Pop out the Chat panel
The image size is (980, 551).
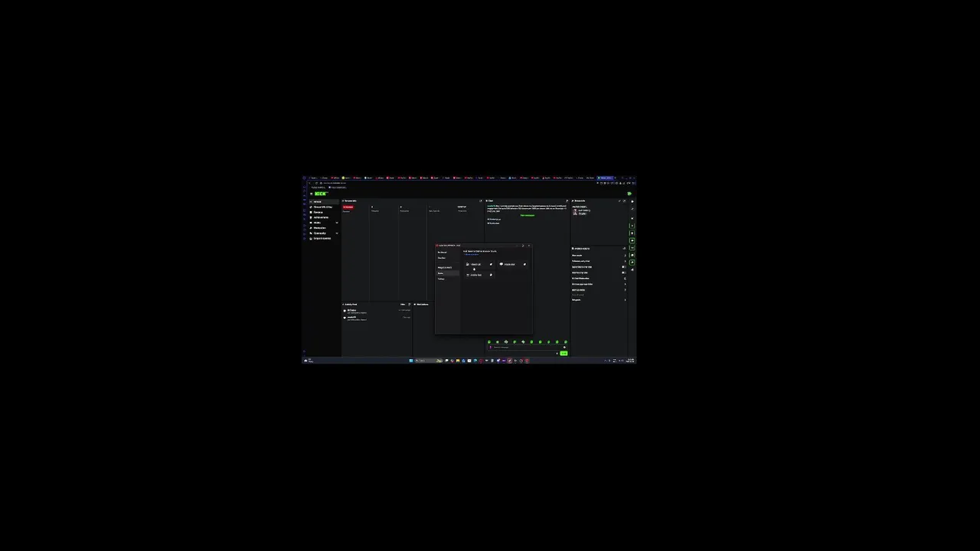[x=567, y=201]
